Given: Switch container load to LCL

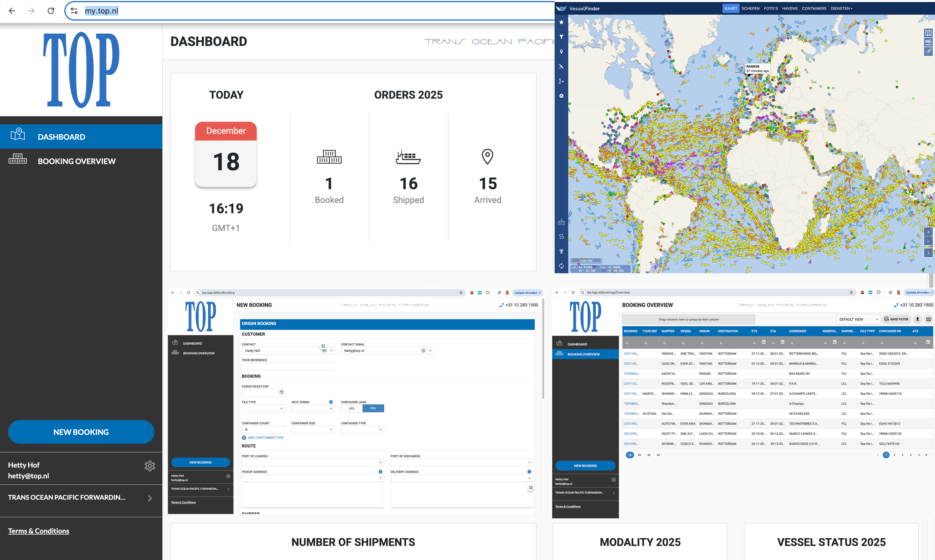Looking at the screenshot, I should [351, 408].
